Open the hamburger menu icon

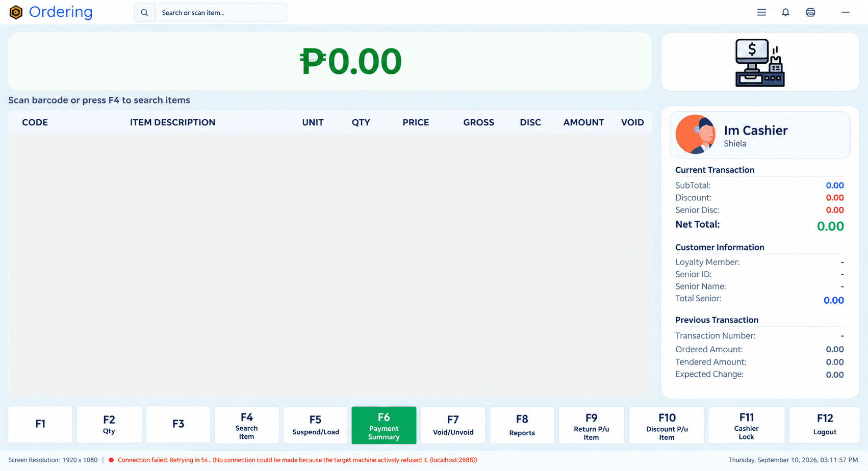point(761,12)
